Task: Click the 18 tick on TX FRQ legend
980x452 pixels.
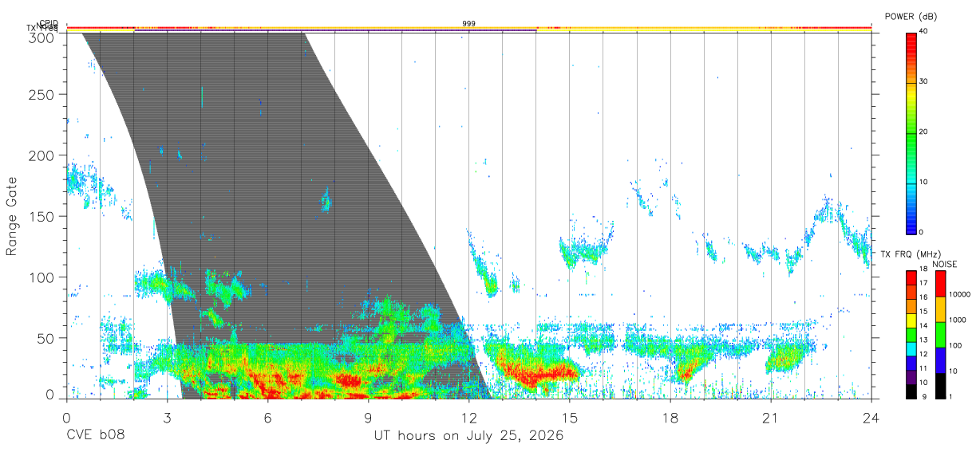Action: [x=923, y=269]
